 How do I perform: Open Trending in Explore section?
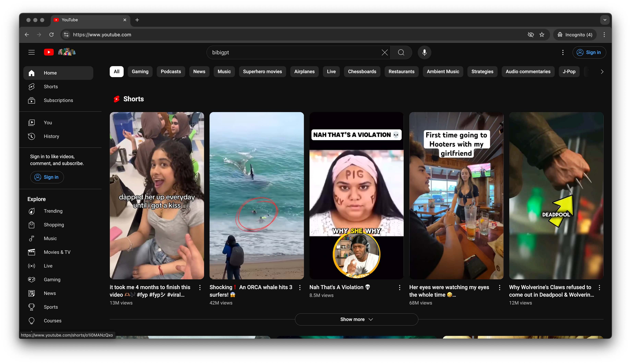pyautogui.click(x=53, y=211)
